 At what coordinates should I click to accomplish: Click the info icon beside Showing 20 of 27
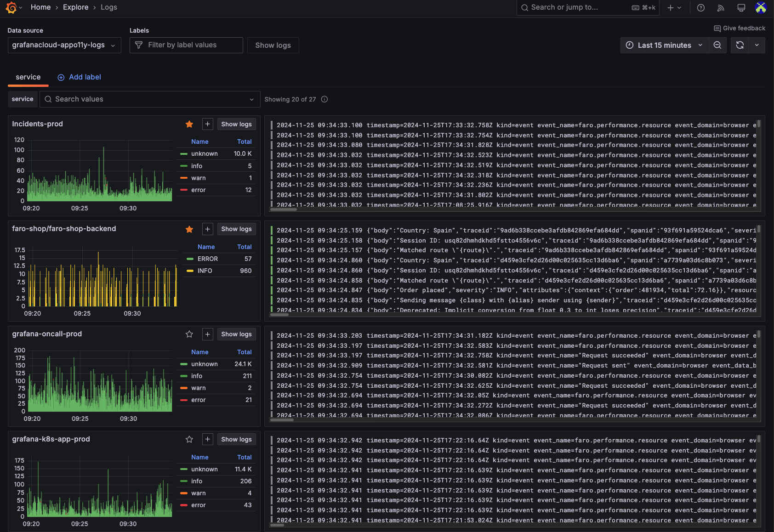(x=324, y=99)
